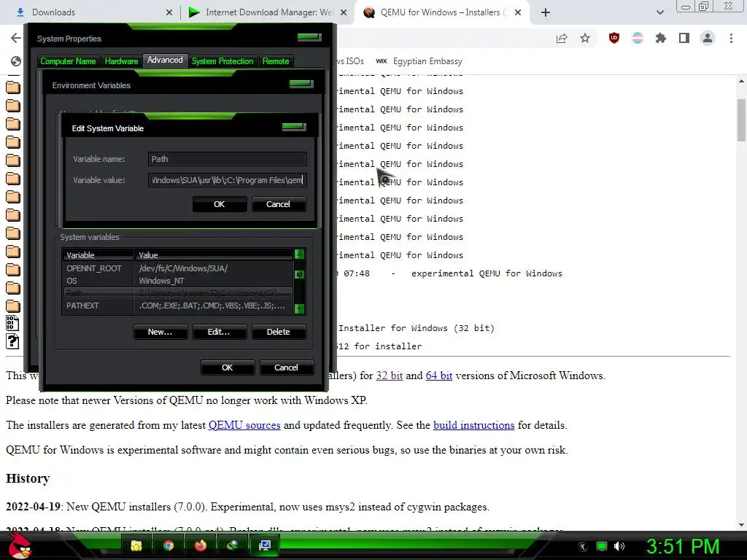Click the Value column header

(x=214, y=255)
